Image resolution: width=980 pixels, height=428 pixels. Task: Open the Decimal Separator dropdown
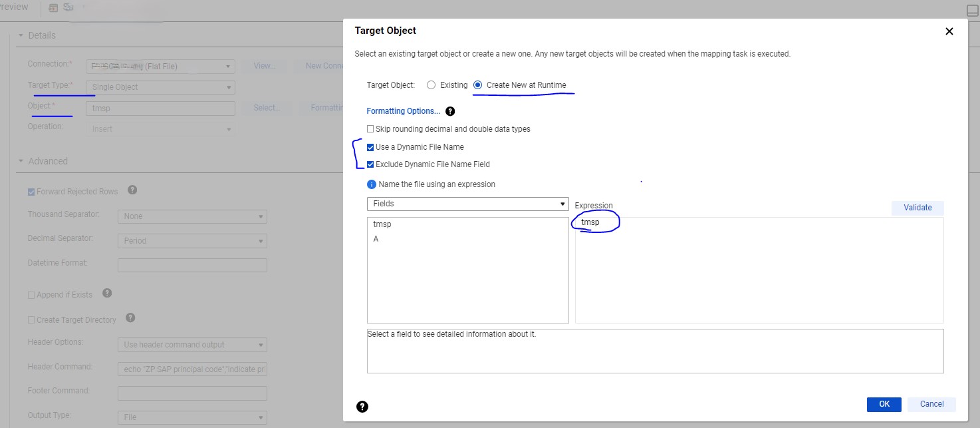tap(192, 241)
